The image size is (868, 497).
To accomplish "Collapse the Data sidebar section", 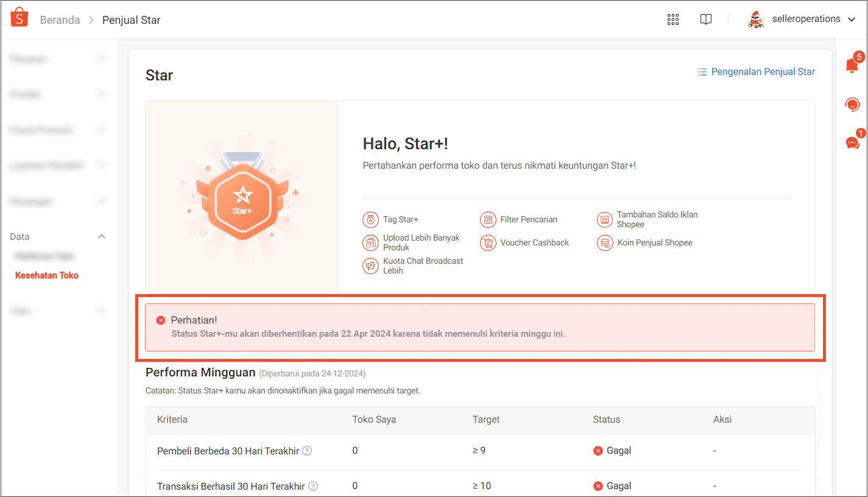I will pyautogui.click(x=102, y=237).
